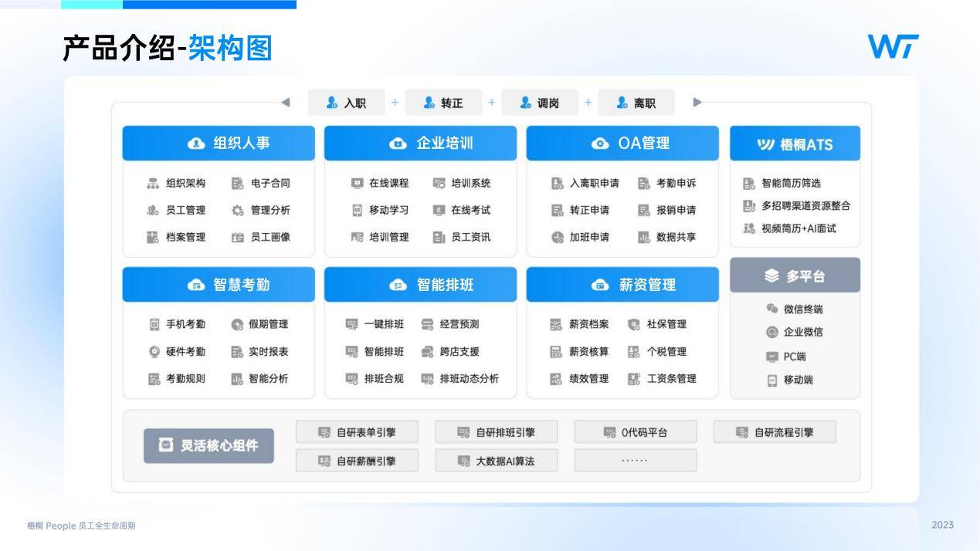Select the 多平台 header
The image size is (980, 551).
[795, 275]
